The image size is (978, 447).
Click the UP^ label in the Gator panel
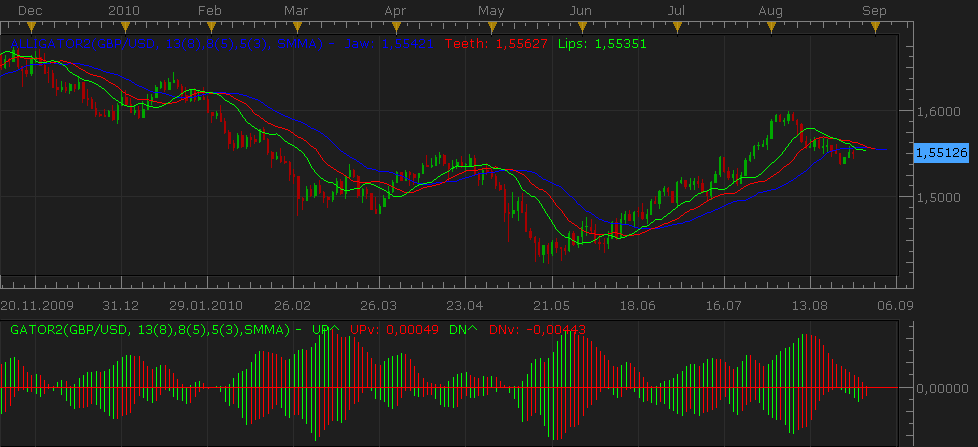click(x=326, y=330)
